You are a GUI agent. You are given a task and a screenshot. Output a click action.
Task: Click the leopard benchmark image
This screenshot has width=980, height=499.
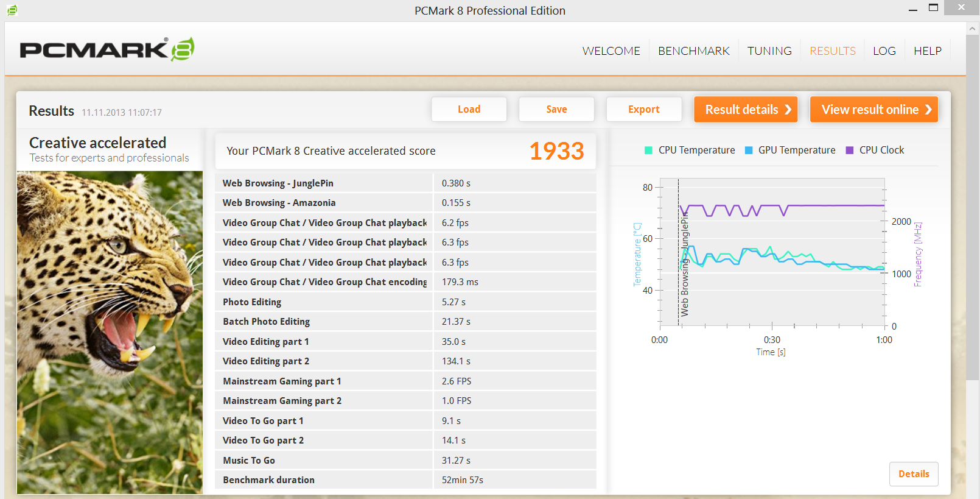[110, 332]
